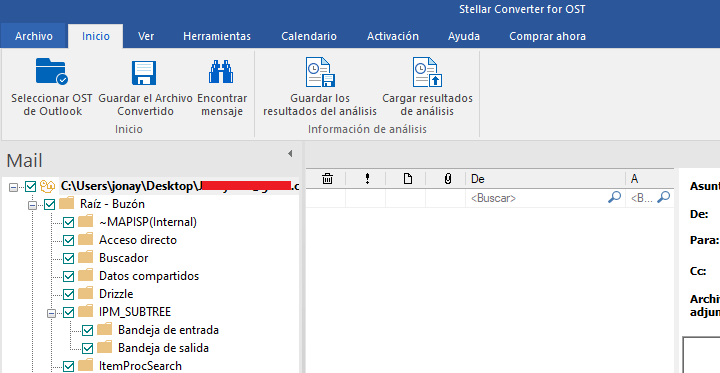The height and width of the screenshot is (373, 720).
Task: Switch to the Ver ribbon tab
Action: (x=146, y=36)
